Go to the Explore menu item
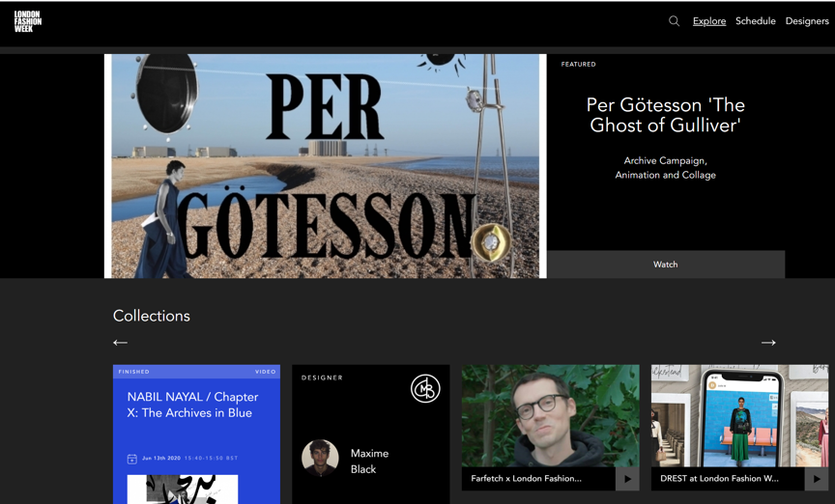 [708, 21]
